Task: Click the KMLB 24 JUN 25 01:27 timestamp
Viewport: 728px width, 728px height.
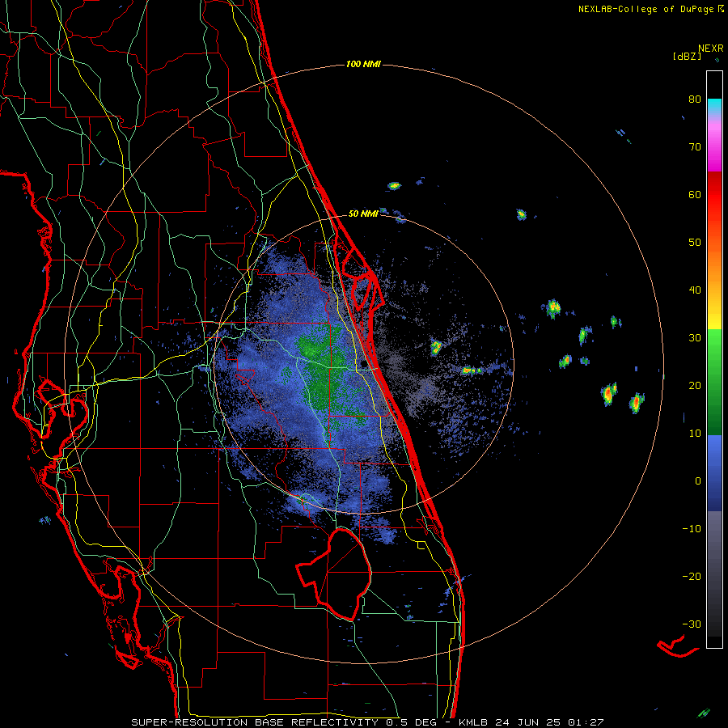Action: (x=531, y=722)
